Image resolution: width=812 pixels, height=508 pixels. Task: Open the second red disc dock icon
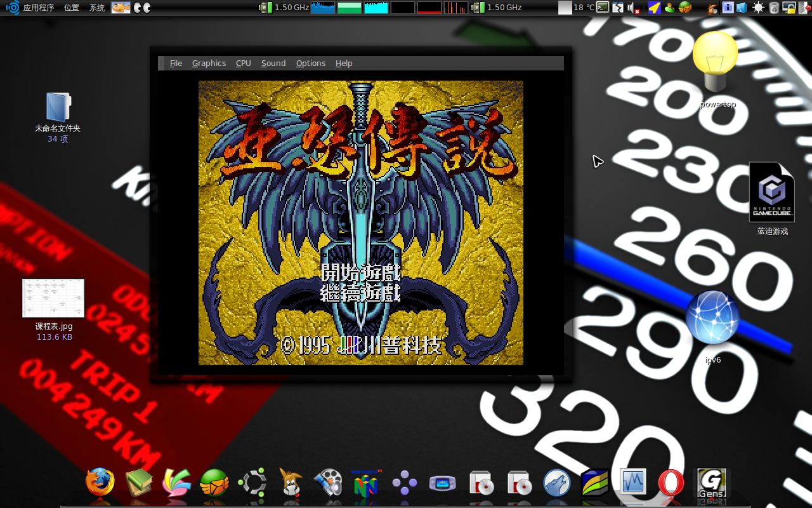(x=520, y=483)
